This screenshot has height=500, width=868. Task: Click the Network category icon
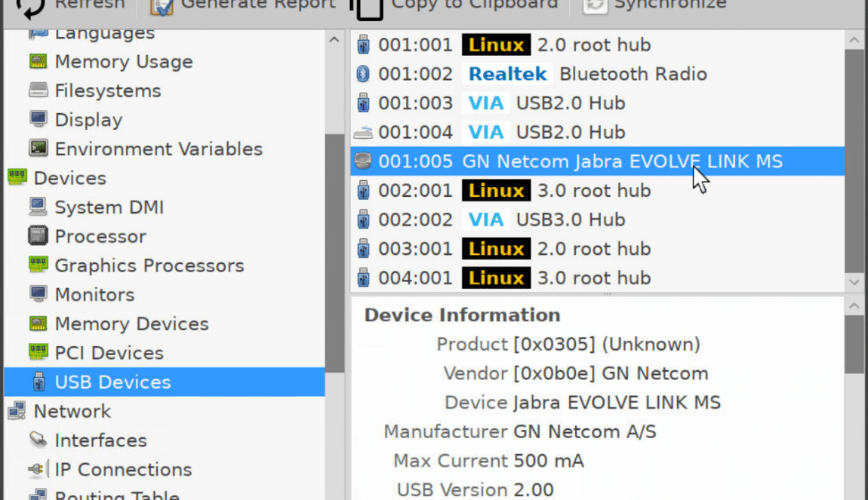tap(17, 410)
